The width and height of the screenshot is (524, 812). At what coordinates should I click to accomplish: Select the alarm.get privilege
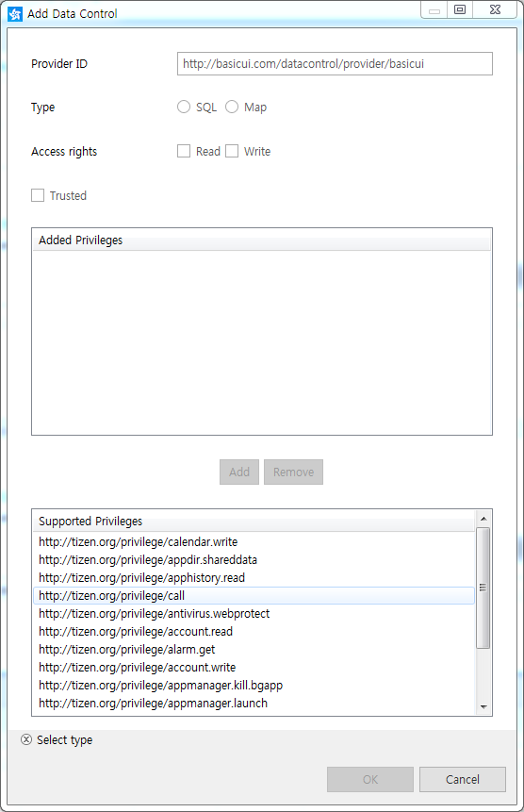254,650
